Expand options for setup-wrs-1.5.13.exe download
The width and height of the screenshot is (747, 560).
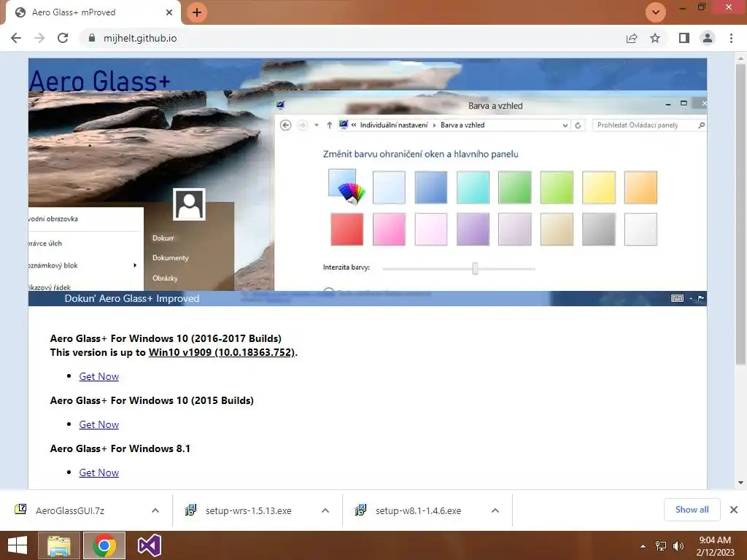point(325,510)
